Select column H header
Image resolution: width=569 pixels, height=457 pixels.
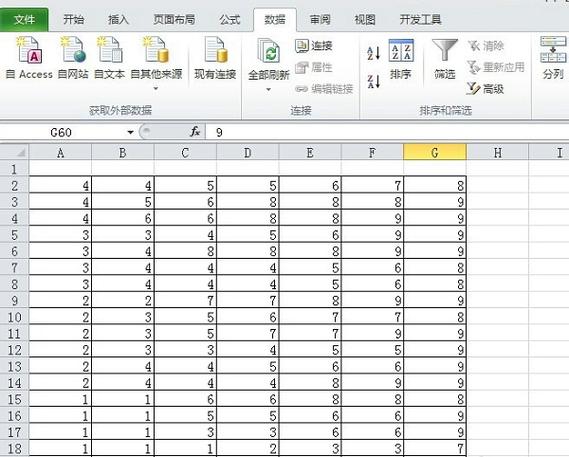pos(498,153)
